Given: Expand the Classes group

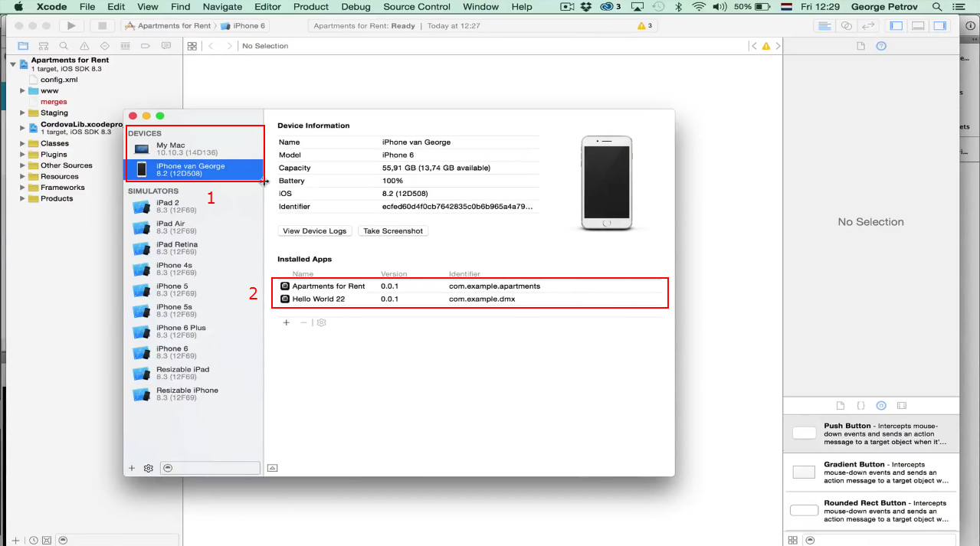Looking at the screenshot, I should coord(23,143).
